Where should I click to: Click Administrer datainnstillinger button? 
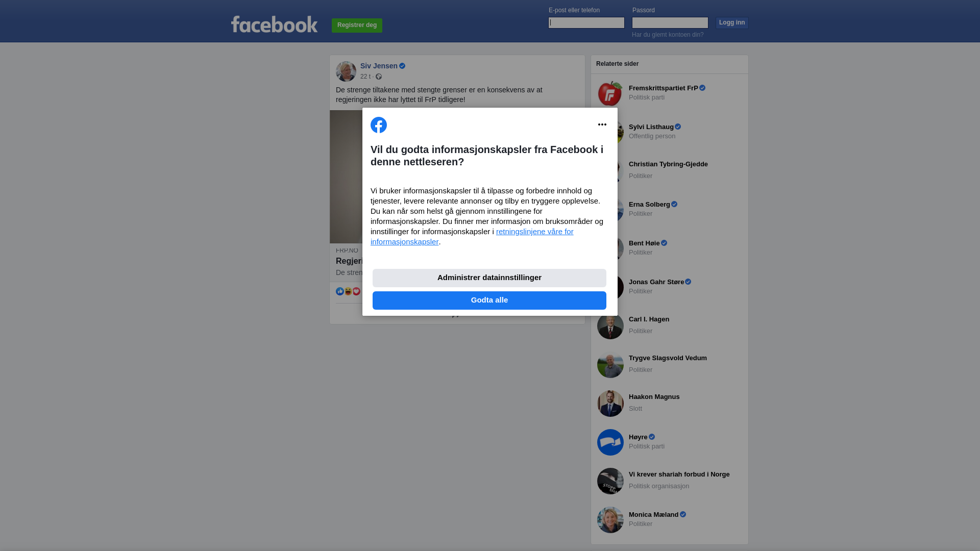[x=489, y=278]
